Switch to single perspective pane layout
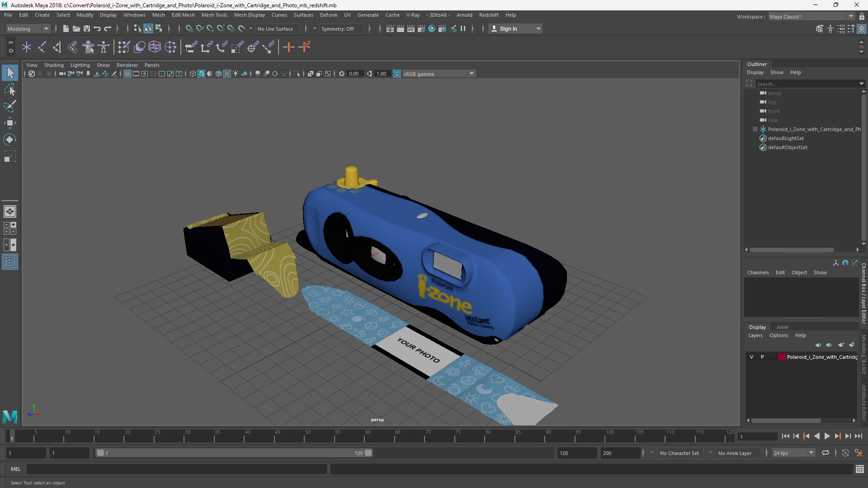Screen dimensions: 868x488 click(10, 211)
